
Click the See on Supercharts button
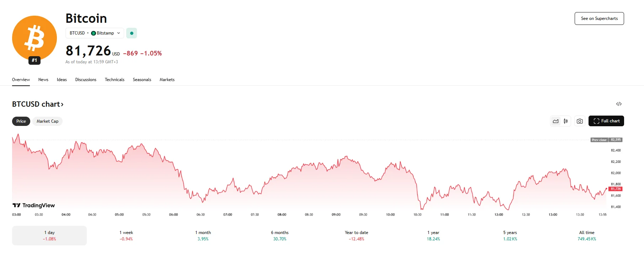tap(599, 18)
